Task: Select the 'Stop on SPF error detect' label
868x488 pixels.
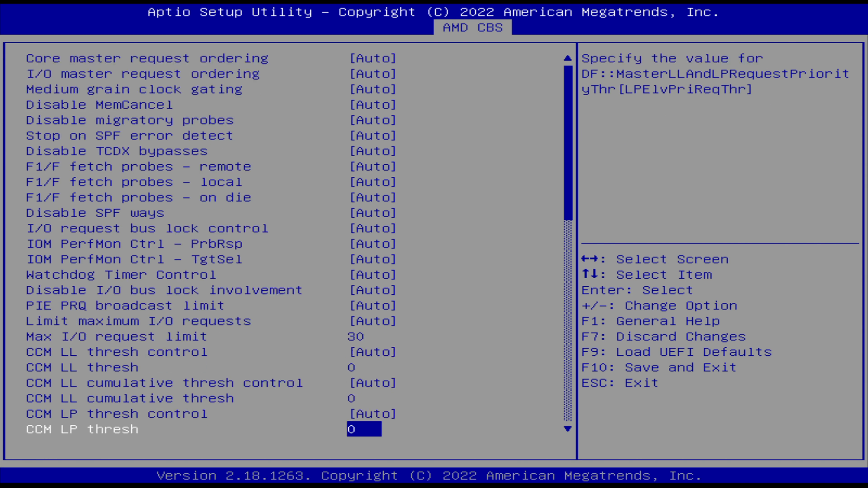Action: [130, 136]
